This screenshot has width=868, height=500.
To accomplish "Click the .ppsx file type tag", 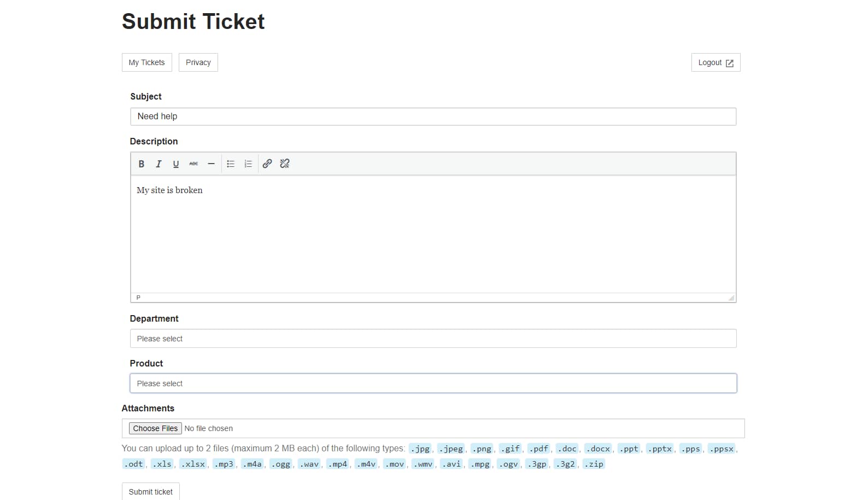I will tap(722, 449).
